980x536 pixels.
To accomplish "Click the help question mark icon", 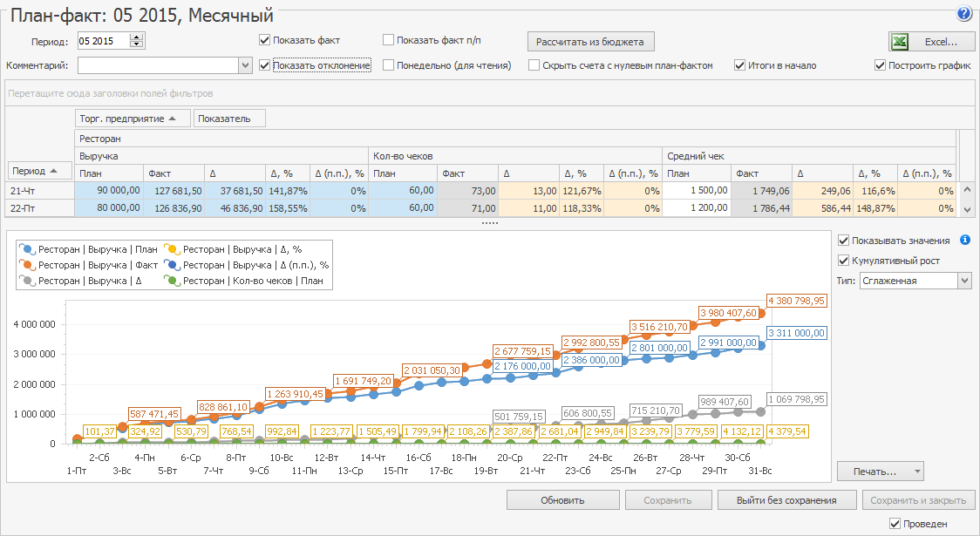I will (963, 13).
